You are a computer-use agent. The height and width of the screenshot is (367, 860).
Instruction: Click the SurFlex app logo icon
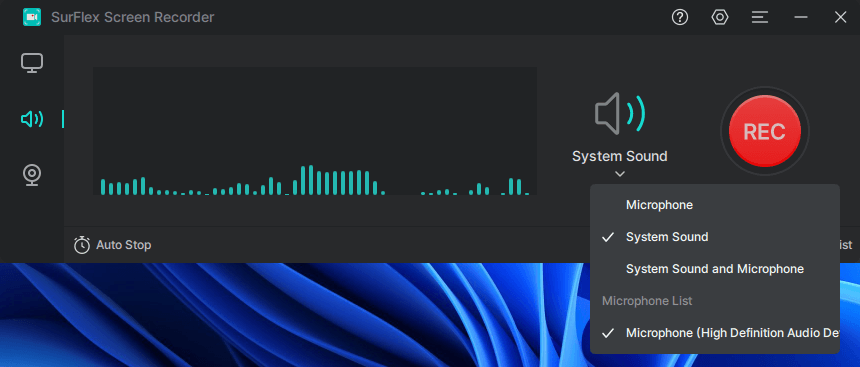coord(32,17)
